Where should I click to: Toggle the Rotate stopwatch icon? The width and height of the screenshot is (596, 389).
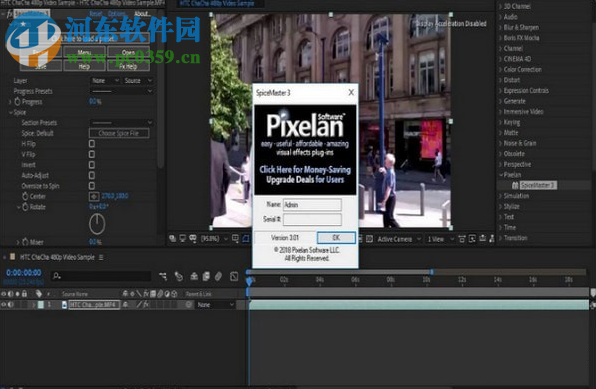tap(25, 207)
